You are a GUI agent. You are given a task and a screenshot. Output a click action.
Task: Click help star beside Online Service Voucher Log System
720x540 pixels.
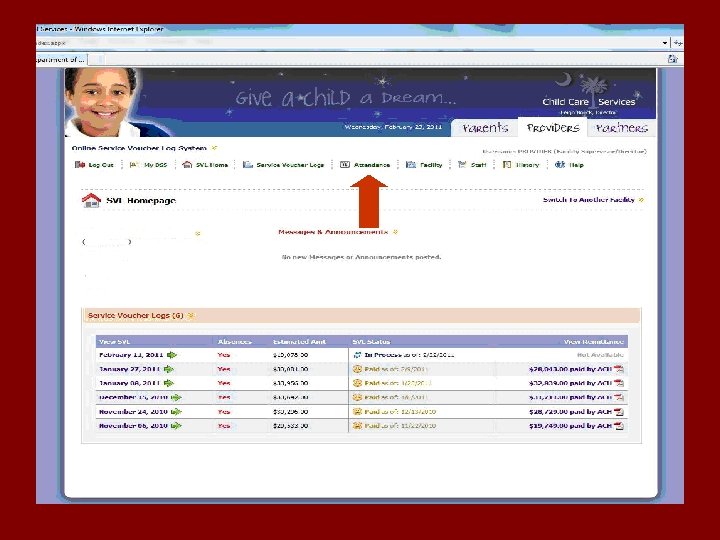(x=214, y=148)
